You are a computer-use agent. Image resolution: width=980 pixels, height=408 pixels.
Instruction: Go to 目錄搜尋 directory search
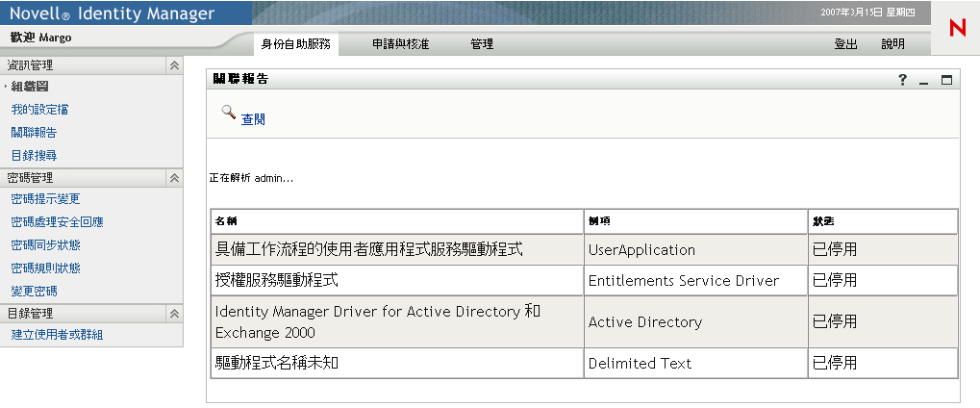point(34,155)
